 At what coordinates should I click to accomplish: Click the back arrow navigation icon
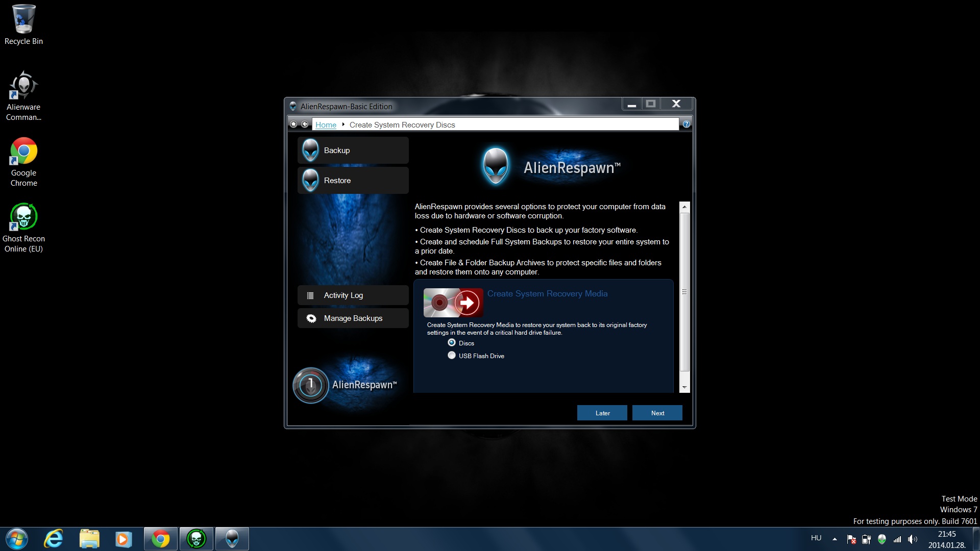click(305, 124)
